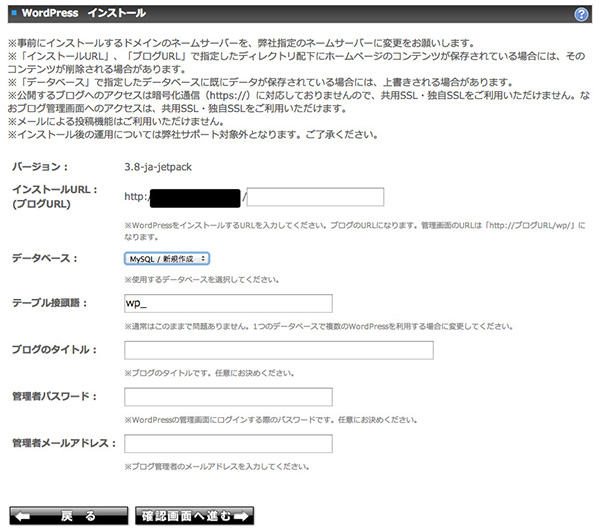Click the インストールURL label

[55, 190]
